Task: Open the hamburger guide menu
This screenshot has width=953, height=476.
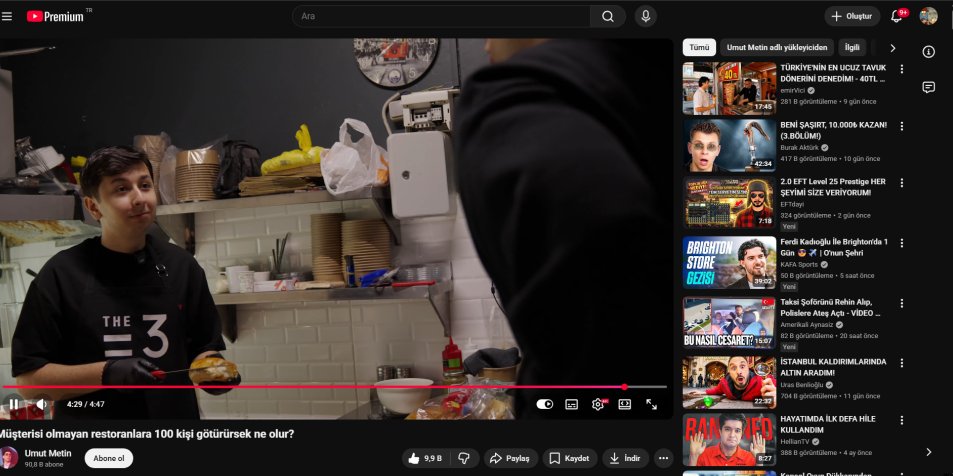Action: click(x=7, y=16)
